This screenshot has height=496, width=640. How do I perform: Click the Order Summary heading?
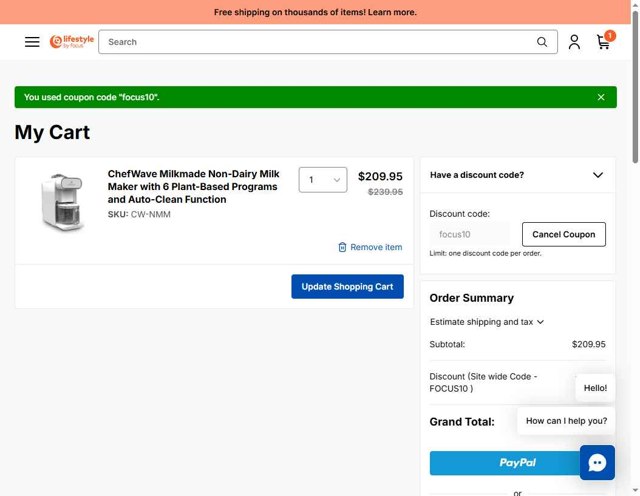pos(471,298)
